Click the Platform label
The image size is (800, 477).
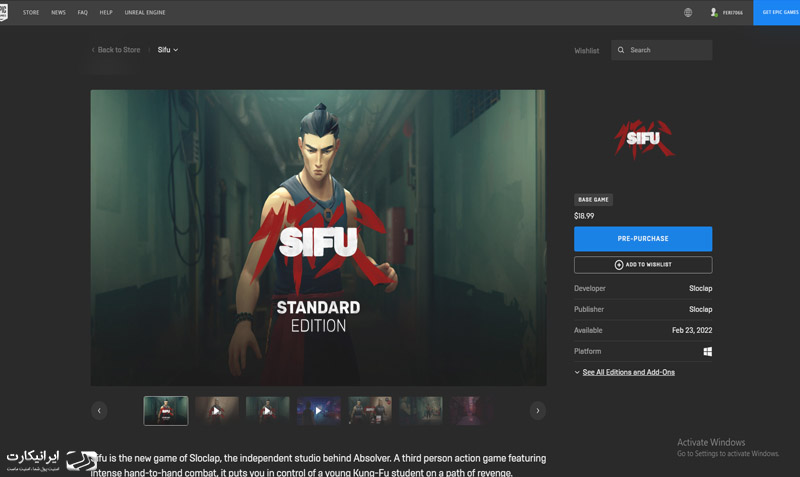[588, 351]
